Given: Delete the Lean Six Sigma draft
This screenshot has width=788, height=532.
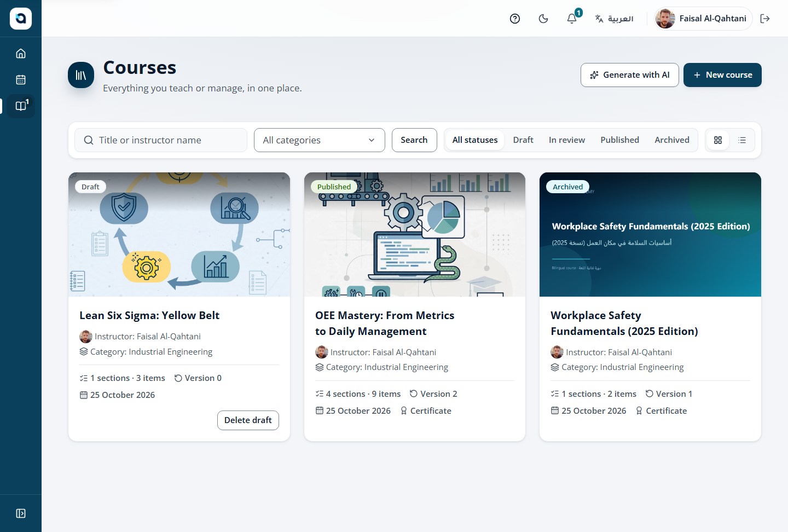Looking at the screenshot, I should (x=248, y=420).
